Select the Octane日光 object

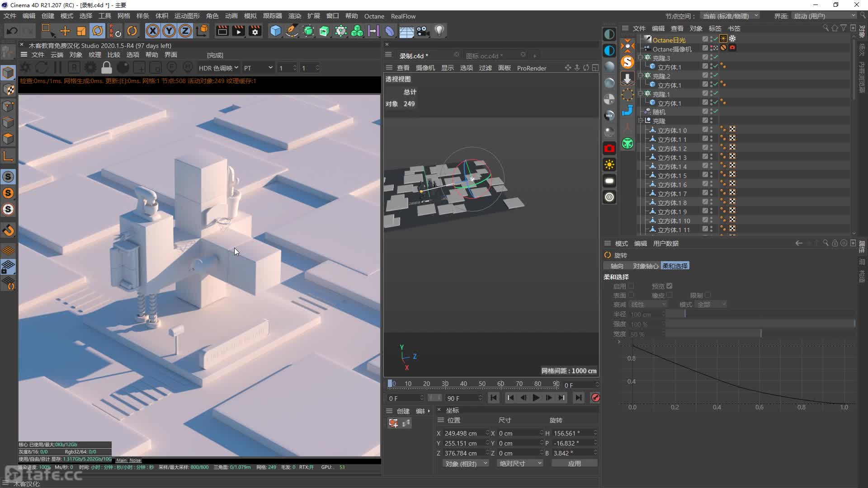pos(669,40)
